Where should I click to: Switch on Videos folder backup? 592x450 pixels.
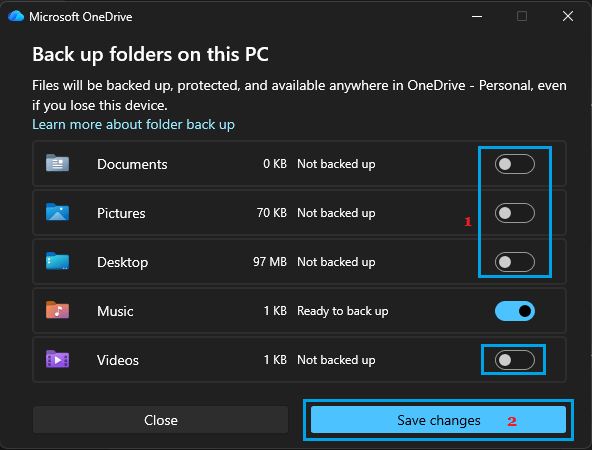(x=515, y=360)
